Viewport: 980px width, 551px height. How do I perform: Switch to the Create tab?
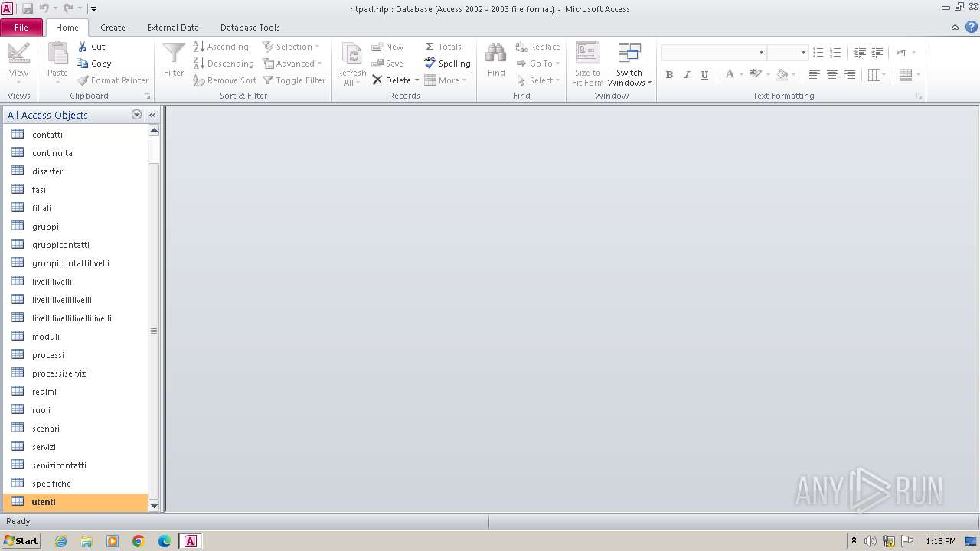113,28
